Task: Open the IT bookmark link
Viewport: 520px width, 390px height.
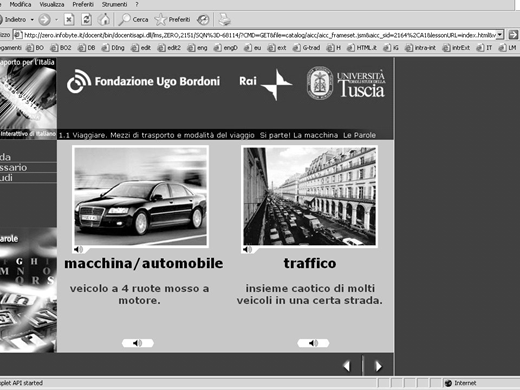Action: 484,48
